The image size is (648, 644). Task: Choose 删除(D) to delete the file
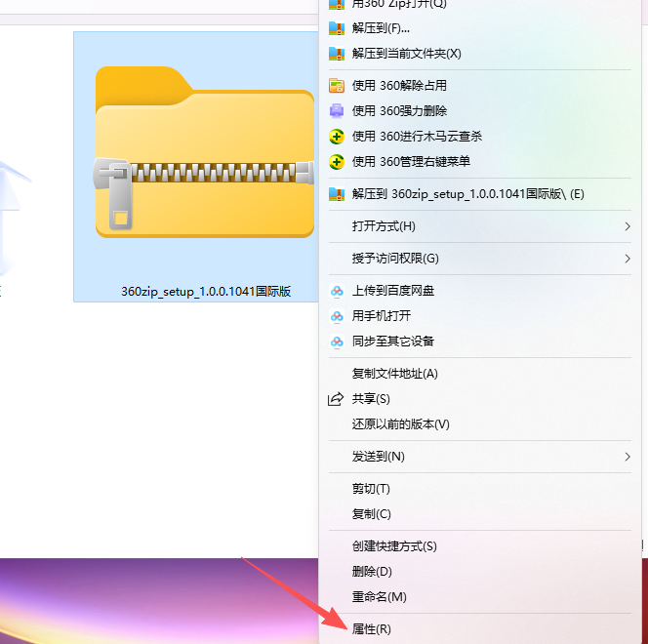[480, 572]
